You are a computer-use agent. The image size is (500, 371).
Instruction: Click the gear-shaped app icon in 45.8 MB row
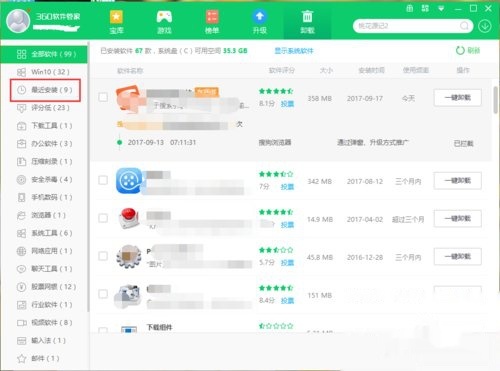[x=129, y=256]
